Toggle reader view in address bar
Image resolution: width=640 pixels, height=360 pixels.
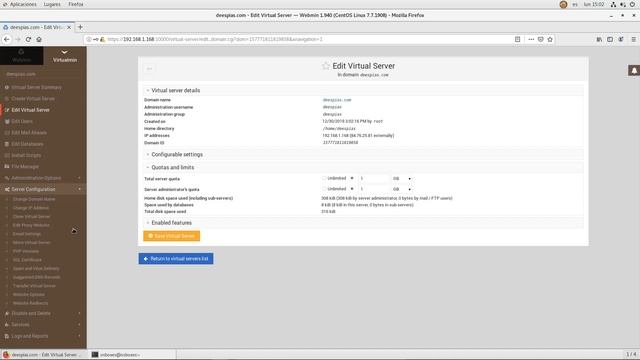517,40
